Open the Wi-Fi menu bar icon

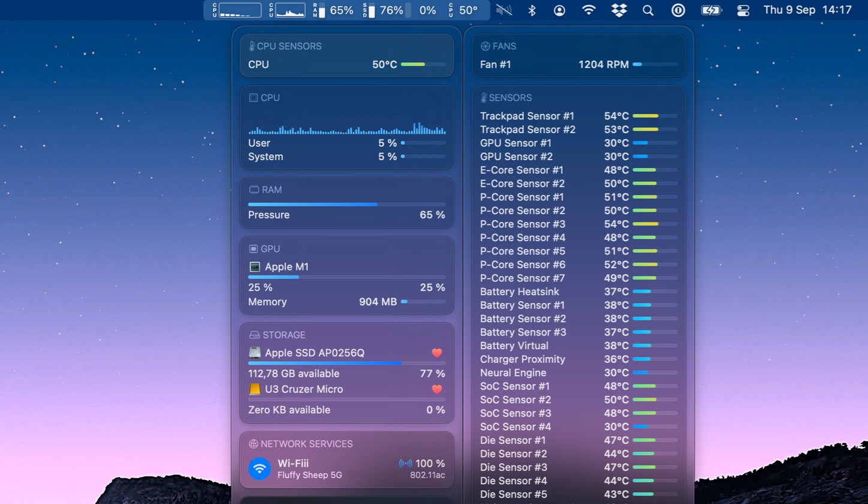pos(589,10)
